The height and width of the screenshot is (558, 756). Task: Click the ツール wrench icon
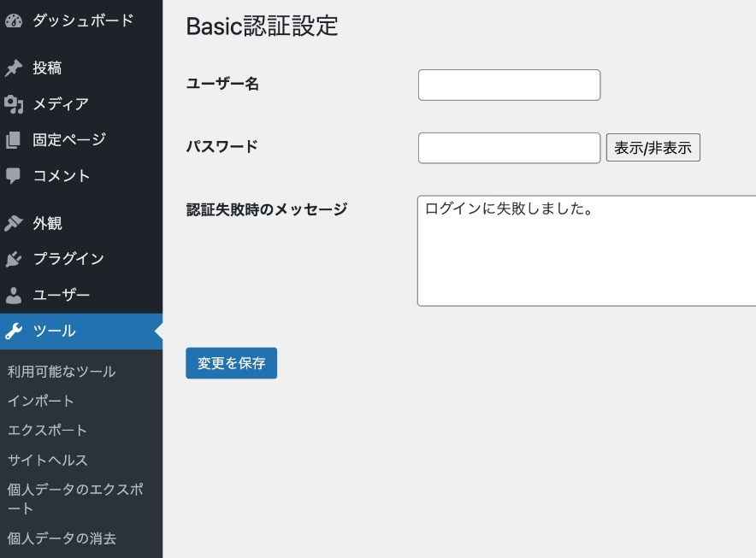click(14, 330)
